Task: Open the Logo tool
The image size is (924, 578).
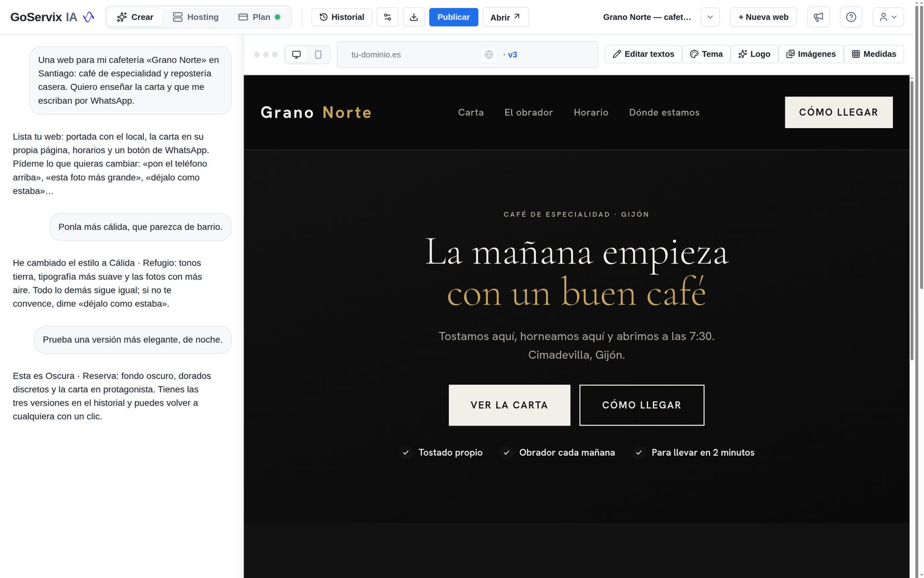Action: click(x=754, y=54)
